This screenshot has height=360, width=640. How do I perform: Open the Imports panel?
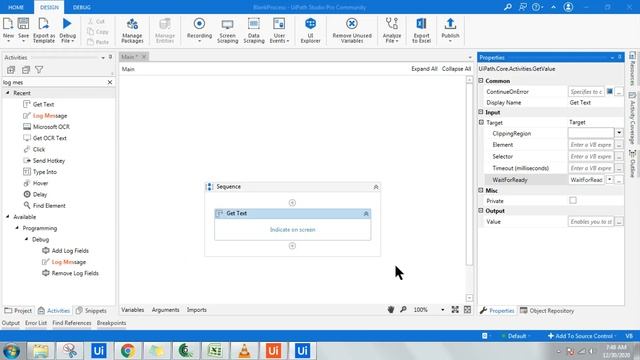197,310
